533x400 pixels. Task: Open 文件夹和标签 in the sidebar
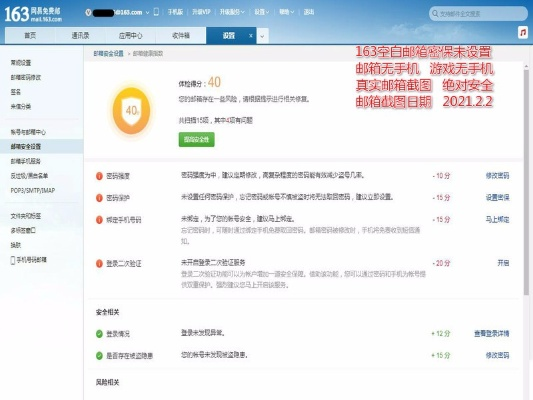pos(25,216)
